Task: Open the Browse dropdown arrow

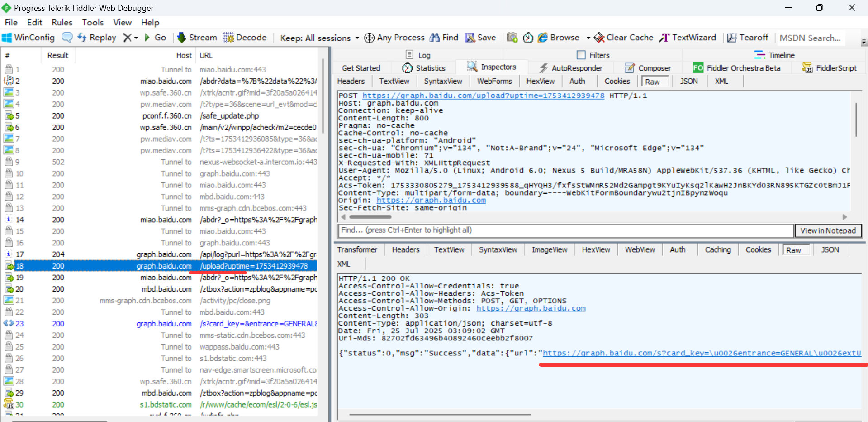Action: point(588,38)
